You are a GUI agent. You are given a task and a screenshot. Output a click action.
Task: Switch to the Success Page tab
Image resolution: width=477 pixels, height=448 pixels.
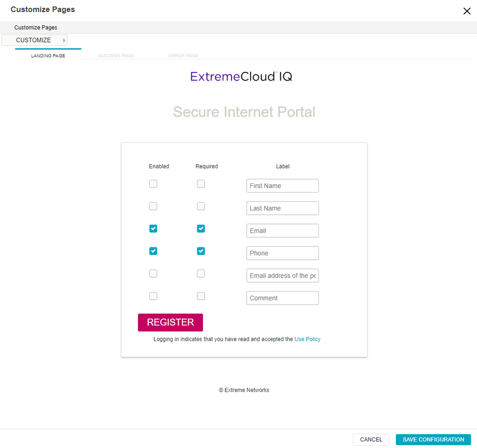coord(116,56)
